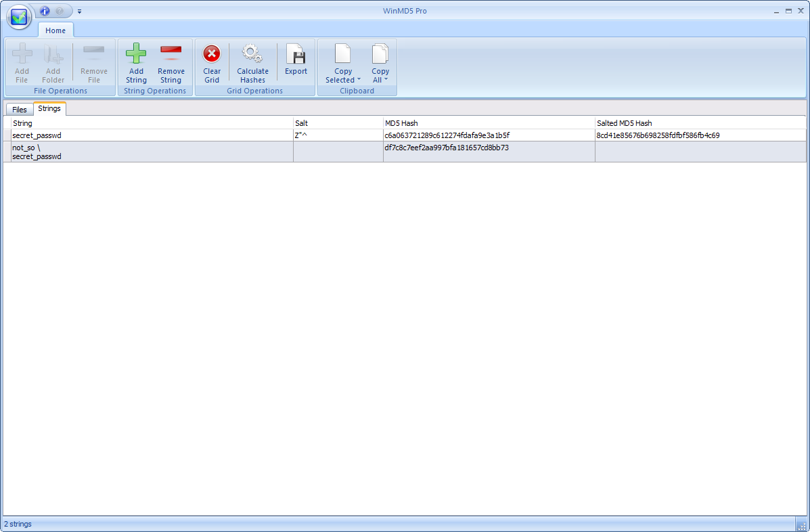Click the Copy Selected document icon
The height and width of the screenshot is (532, 810).
(343, 53)
